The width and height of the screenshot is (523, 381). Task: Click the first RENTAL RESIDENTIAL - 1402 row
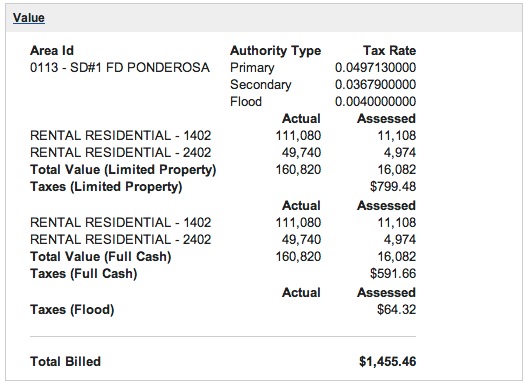click(x=223, y=136)
